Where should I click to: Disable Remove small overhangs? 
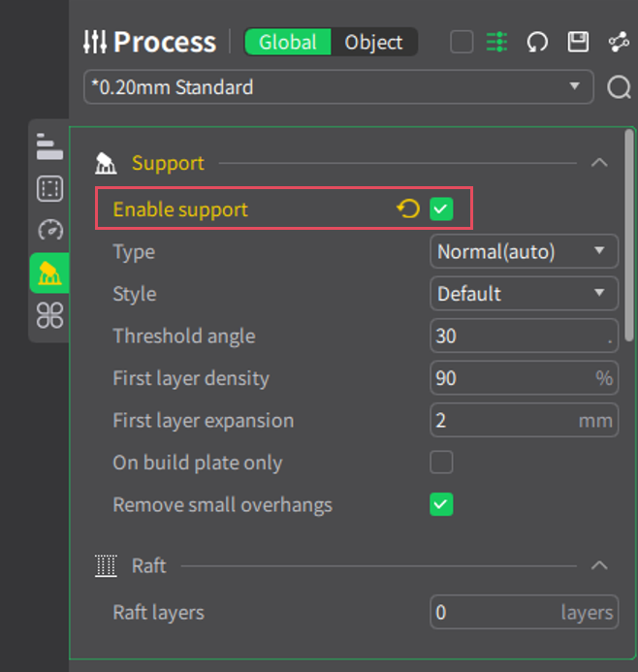point(442,505)
